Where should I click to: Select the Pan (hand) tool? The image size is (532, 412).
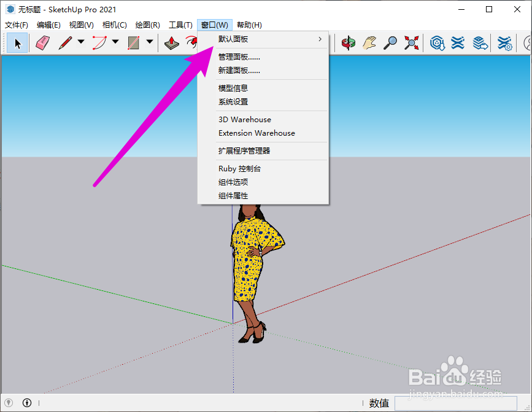tap(369, 43)
